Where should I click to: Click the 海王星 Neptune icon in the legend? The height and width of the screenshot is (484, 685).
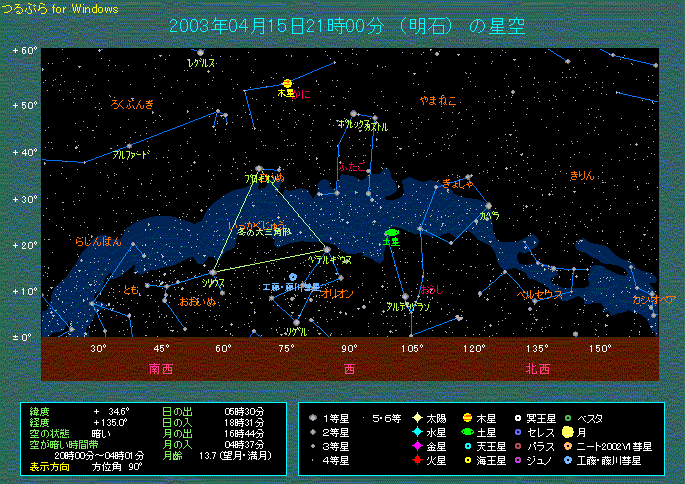point(468,460)
